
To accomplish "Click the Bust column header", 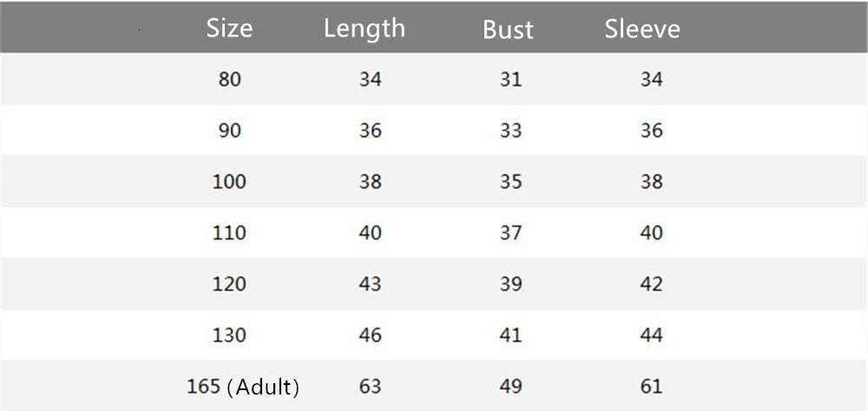I will click(508, 30).
